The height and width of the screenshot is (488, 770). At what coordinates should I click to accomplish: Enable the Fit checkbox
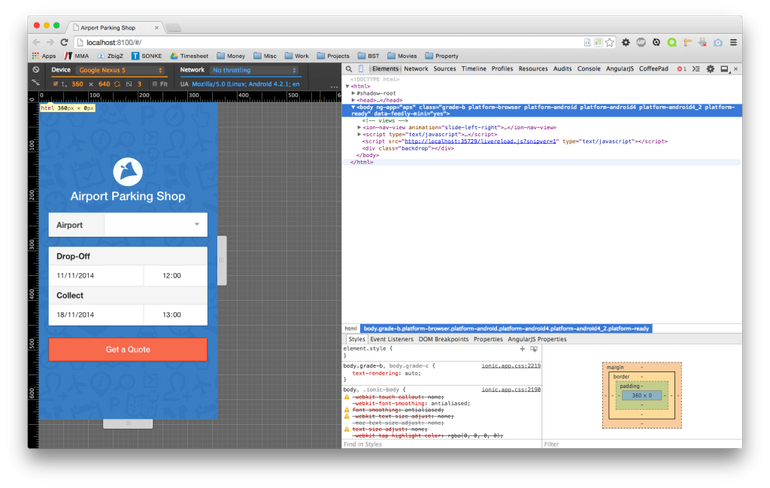point(154,84)
